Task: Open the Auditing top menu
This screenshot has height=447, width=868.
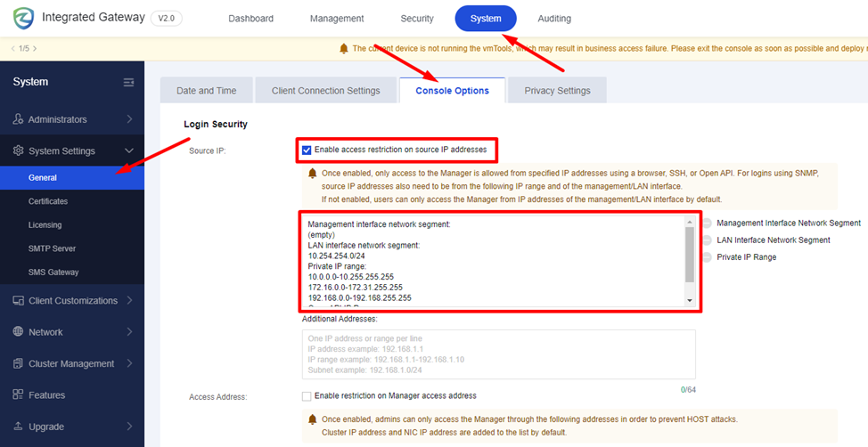Action: 554,19
